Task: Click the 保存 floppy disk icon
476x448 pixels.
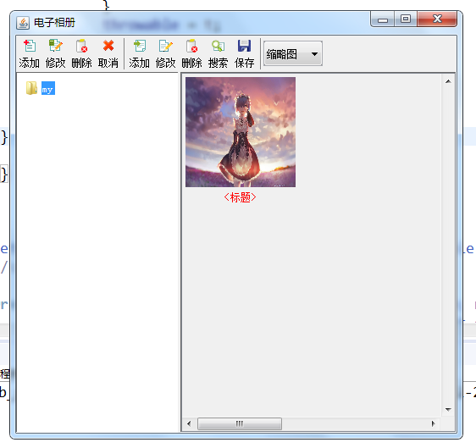Action: [245, 46]
